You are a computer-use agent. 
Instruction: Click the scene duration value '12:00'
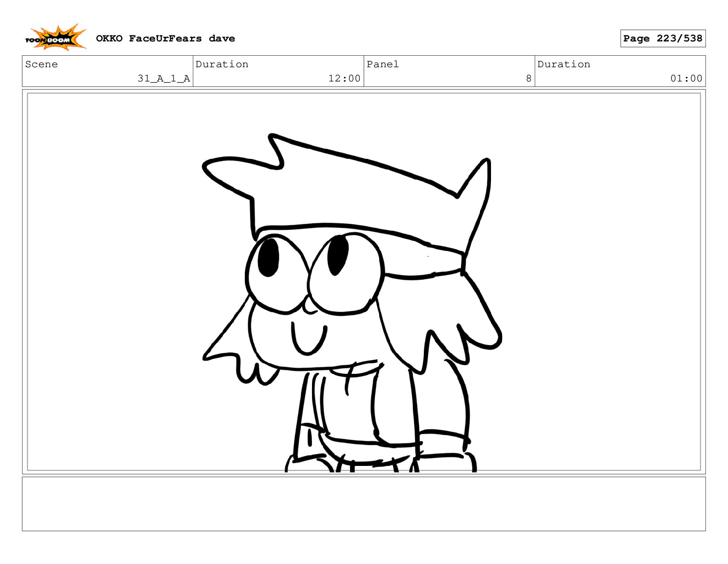(x=344, y=79)
